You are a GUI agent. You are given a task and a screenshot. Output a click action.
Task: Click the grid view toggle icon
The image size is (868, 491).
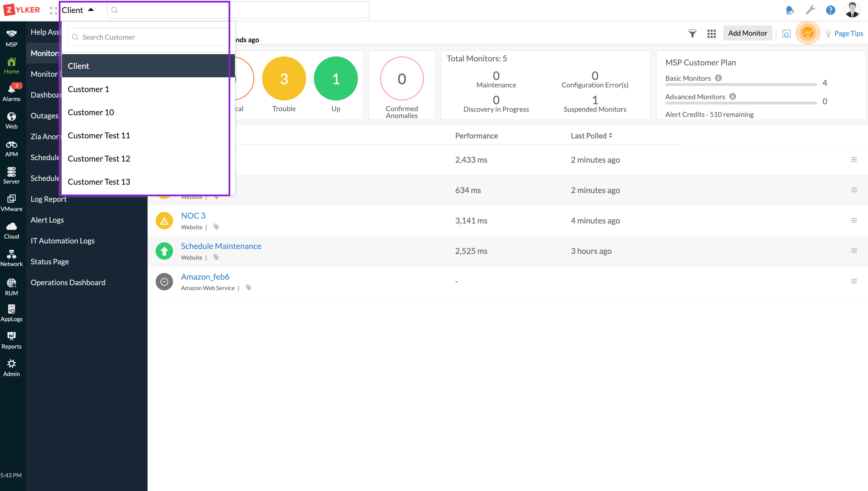pyautogui.click(x=711, y=33)
